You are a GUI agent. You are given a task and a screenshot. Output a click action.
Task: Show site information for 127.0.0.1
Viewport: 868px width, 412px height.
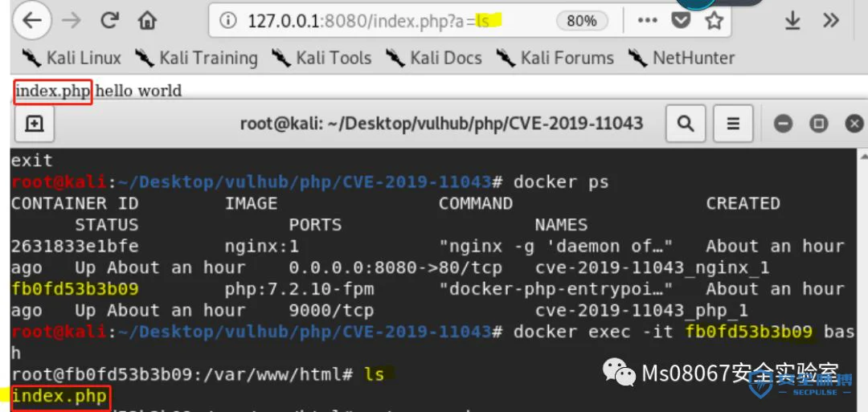coord(227,21)
